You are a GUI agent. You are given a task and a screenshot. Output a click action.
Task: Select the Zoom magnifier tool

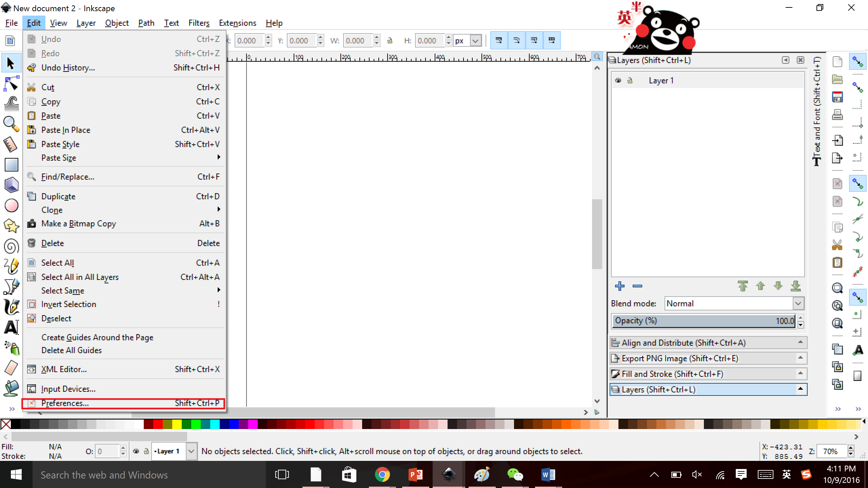pos(11,124)
